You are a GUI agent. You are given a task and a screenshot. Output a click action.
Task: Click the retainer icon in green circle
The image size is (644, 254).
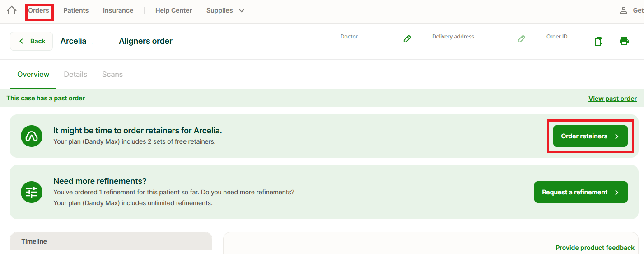(x=32, y=136)
